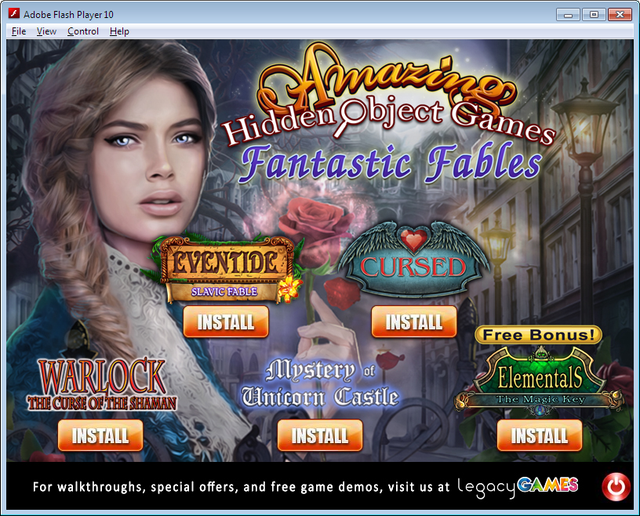The width and height of the screenshot is (640, 516).
Task: Open the File menu
Action: point(19,31)
